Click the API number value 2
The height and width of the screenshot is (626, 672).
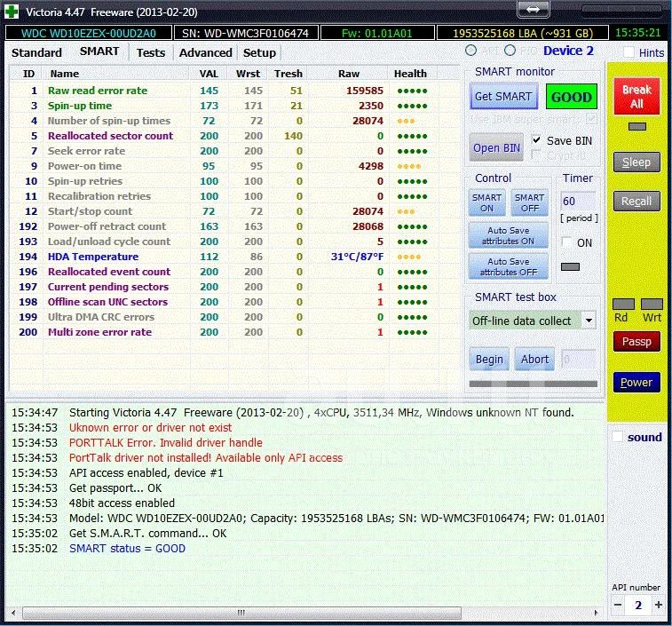[x=638, y=605]
